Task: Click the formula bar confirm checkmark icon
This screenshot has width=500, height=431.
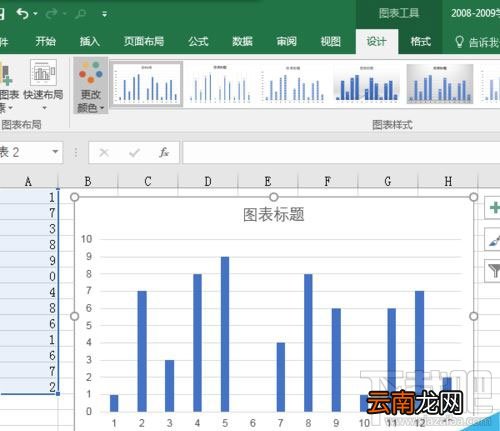Action: [134, 153]
